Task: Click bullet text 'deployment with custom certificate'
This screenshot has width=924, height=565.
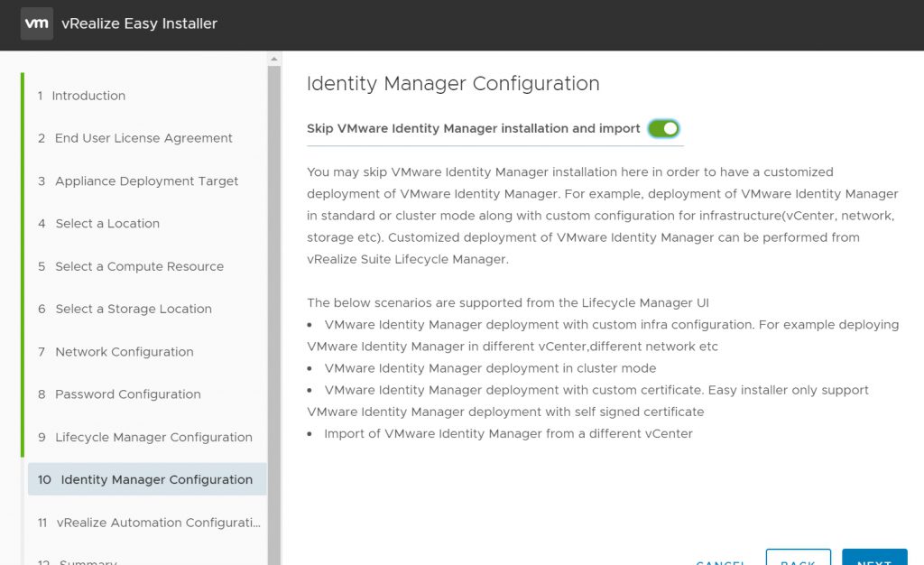Action: [x=594, y=390]
